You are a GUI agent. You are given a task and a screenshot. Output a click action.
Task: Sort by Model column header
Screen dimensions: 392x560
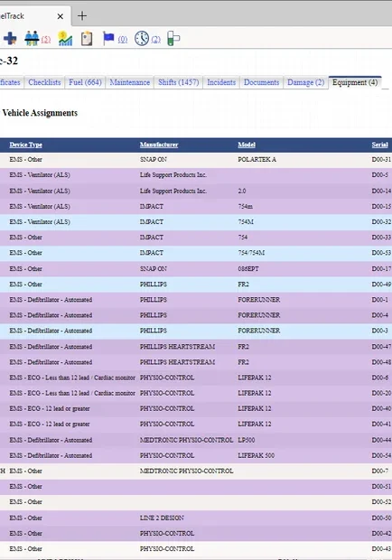point(247,145)
